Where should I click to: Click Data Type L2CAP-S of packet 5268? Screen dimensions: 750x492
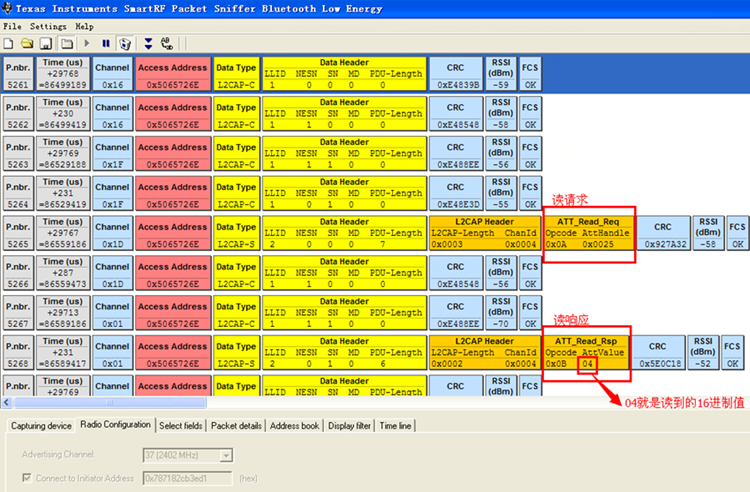pos(236,352)
